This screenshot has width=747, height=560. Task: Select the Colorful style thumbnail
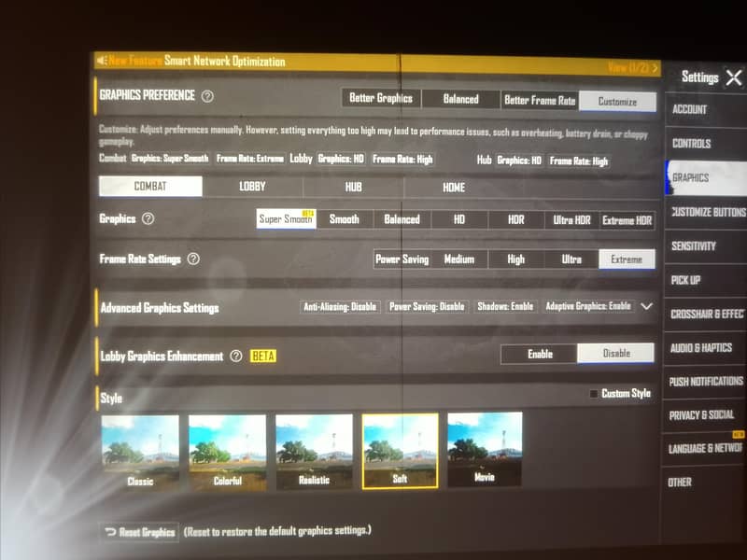point(227,453)
